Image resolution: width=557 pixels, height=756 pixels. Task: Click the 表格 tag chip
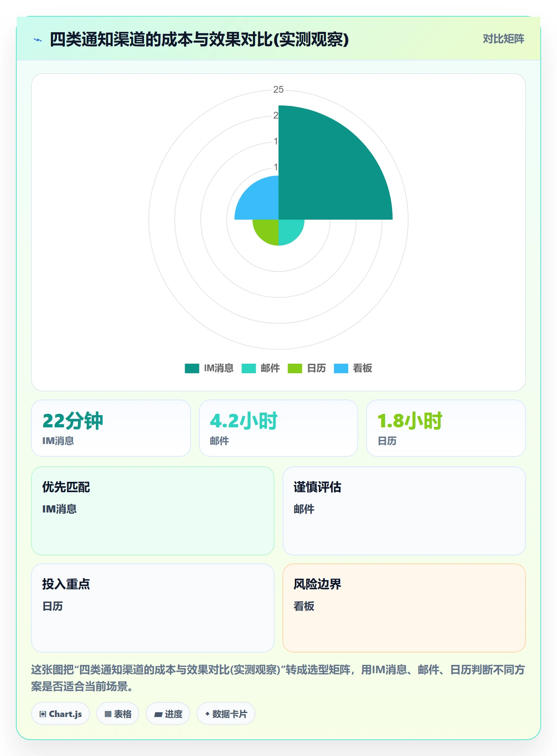(118, 714)
